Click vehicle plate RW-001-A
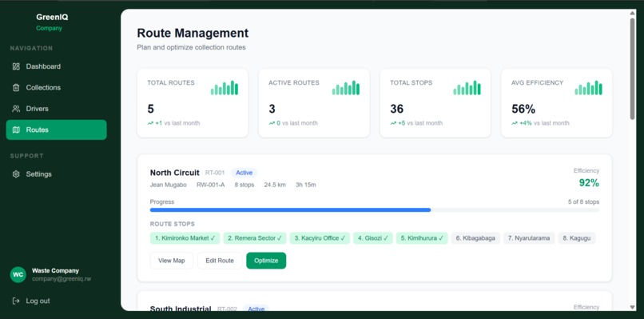The height and width of the screenshot is (319, 644). tap(210, 185)
